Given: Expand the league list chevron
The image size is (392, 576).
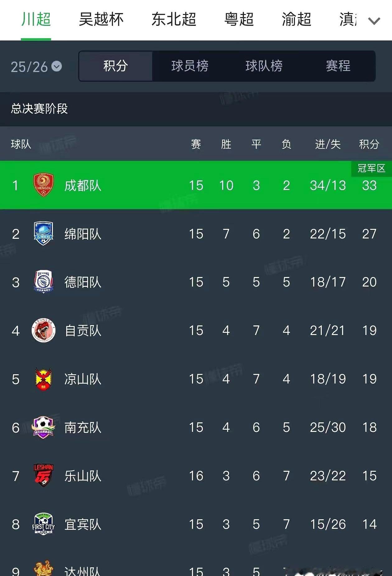Looking at the screenshot, I should click(x=374, y=21).
